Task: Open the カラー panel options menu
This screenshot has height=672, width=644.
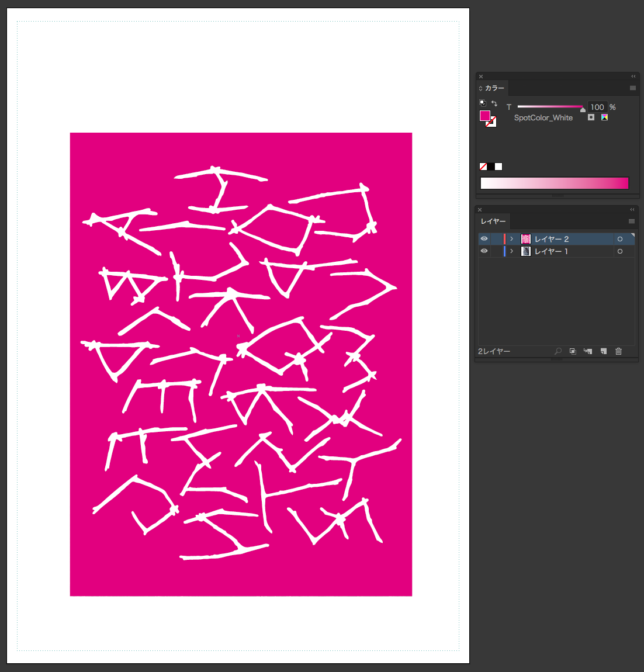Action: (632, 88)
